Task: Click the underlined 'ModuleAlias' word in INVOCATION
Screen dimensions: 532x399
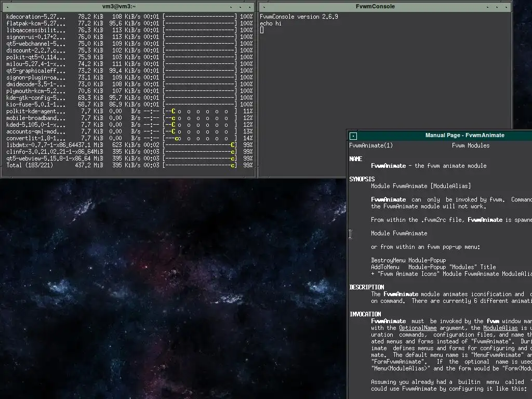Action: 500,328
